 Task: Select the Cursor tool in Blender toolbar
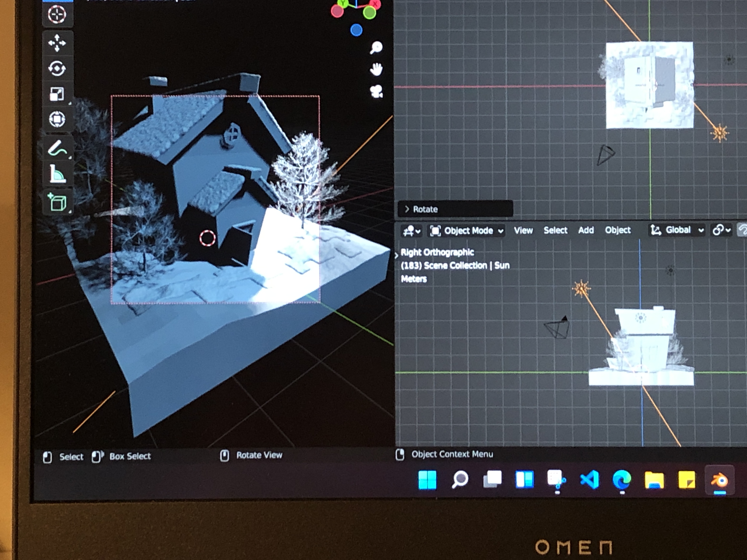coord(57,15)
